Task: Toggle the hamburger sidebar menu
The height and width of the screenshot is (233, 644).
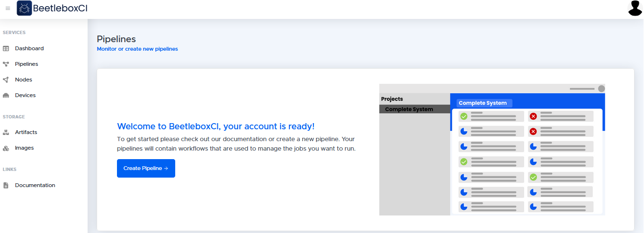Action: click(8, 9)
